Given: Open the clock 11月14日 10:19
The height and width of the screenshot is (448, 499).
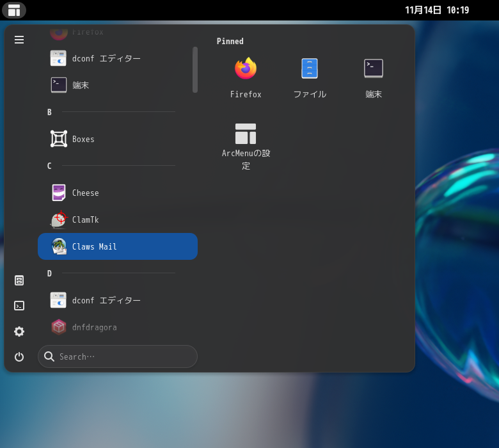Looking at the screenshot, I should [x=436, y=10].
